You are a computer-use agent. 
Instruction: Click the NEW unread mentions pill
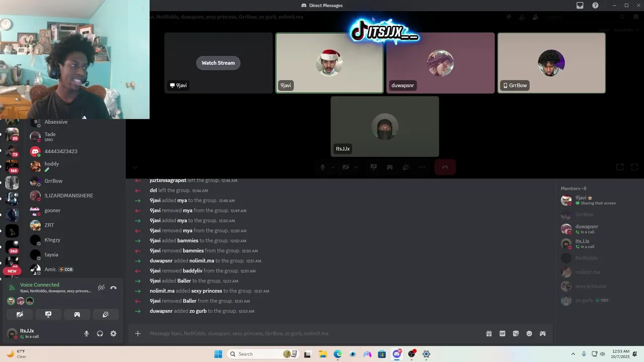pos(12,271)
